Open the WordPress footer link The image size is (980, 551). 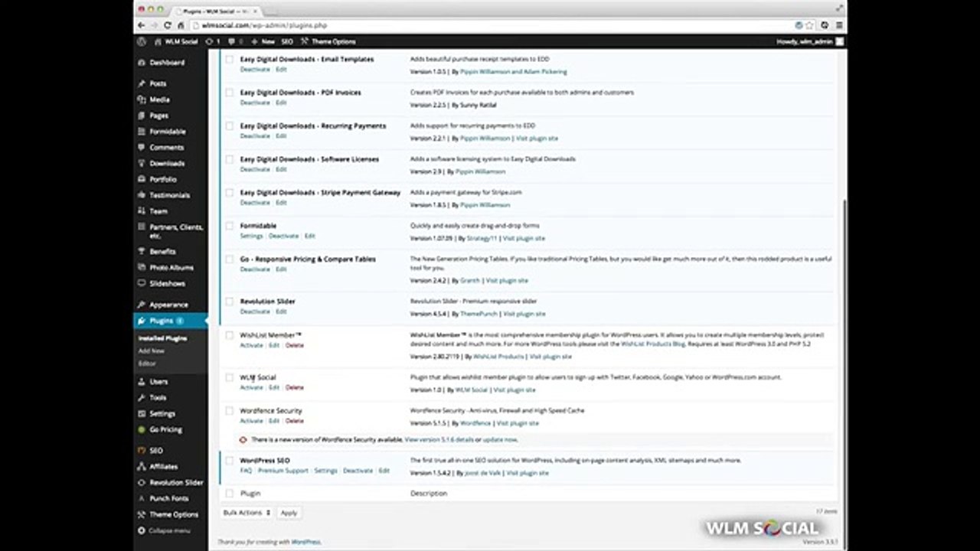305,542
